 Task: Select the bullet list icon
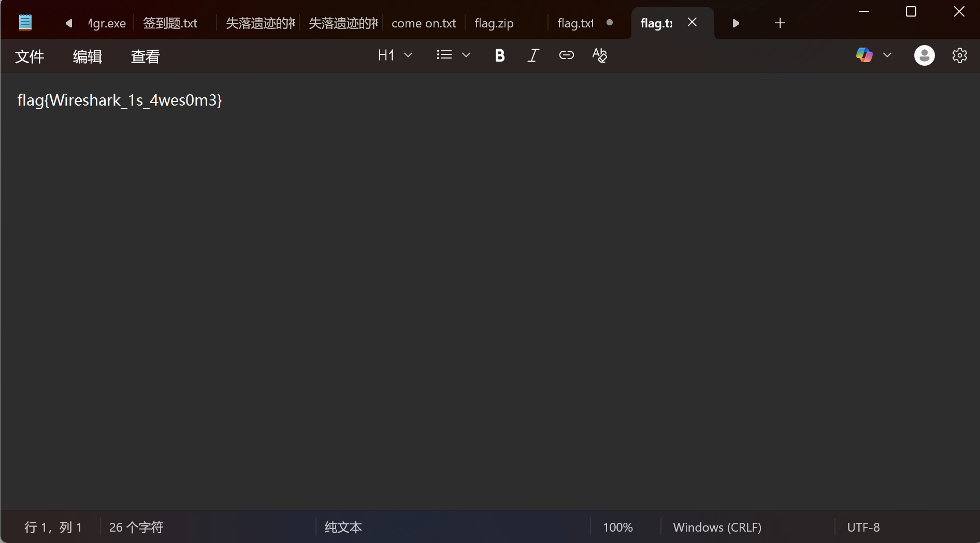coord(444,55)
